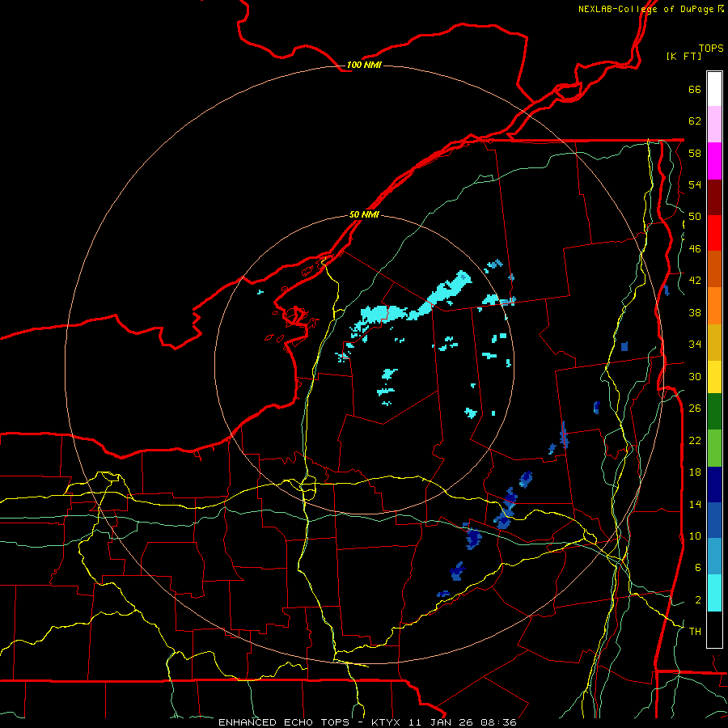
Task: Click the 10 scale label
Action: pos(695,535)
